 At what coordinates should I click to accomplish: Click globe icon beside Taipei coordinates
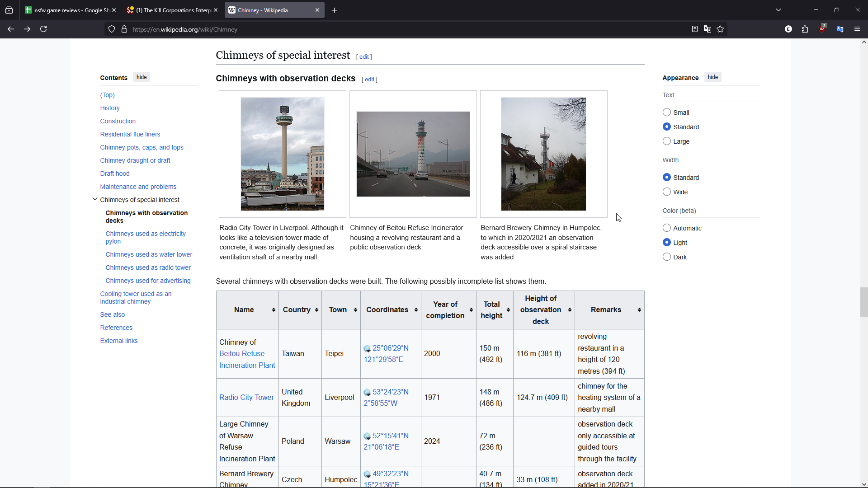point(367,348)
